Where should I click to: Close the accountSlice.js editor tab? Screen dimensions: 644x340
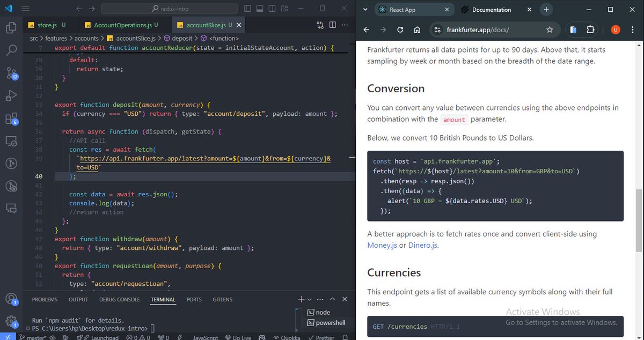(239, 25)
